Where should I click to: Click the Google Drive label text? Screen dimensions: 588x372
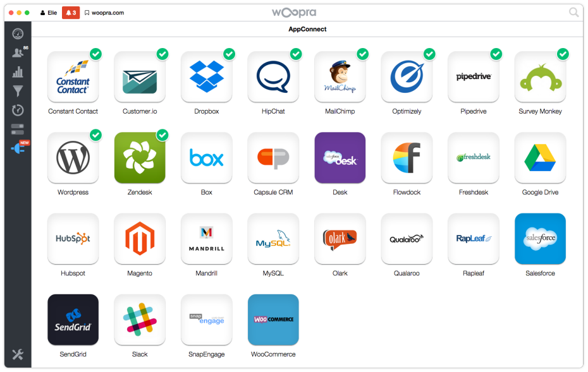pos(540,193)
